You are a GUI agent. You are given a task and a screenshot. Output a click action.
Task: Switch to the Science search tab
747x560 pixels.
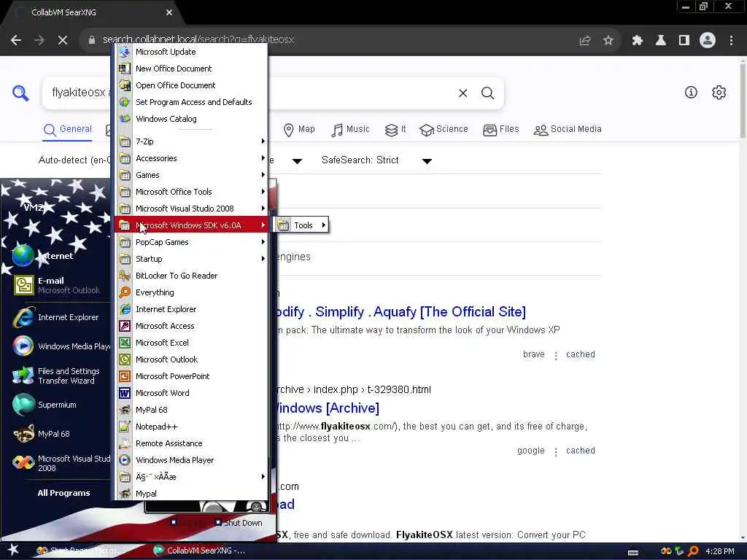444,130
